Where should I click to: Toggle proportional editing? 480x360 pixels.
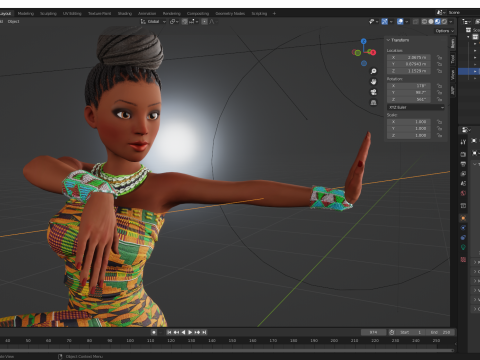pyautogui.click(x=204, y=21)
